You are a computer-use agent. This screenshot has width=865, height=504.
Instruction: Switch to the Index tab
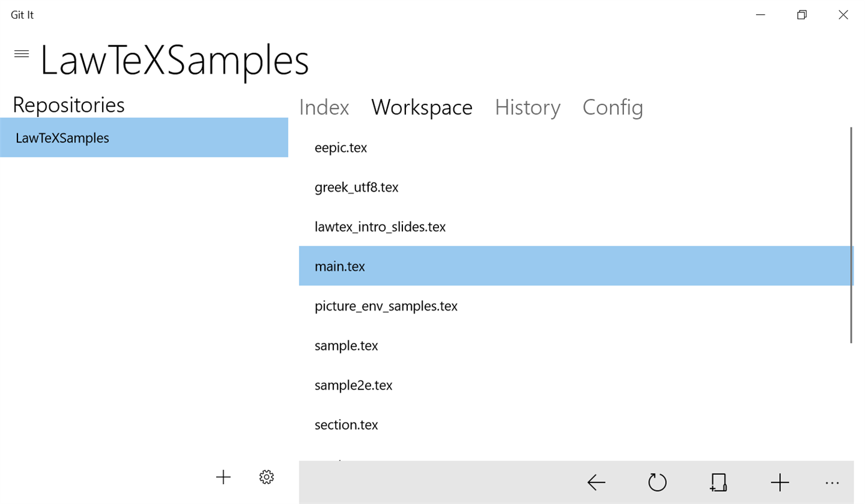pos(324,108)
